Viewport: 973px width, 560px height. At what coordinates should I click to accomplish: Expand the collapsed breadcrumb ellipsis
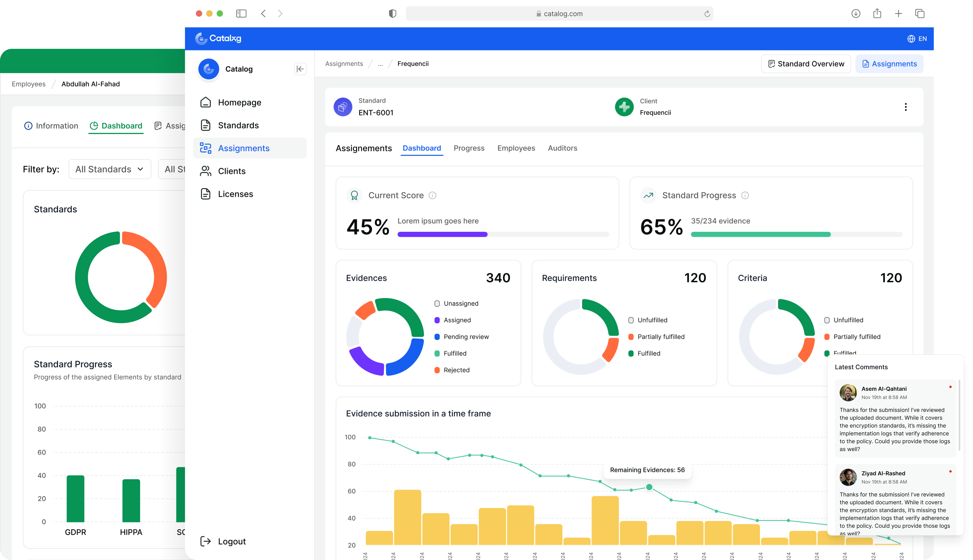(380, 64)
